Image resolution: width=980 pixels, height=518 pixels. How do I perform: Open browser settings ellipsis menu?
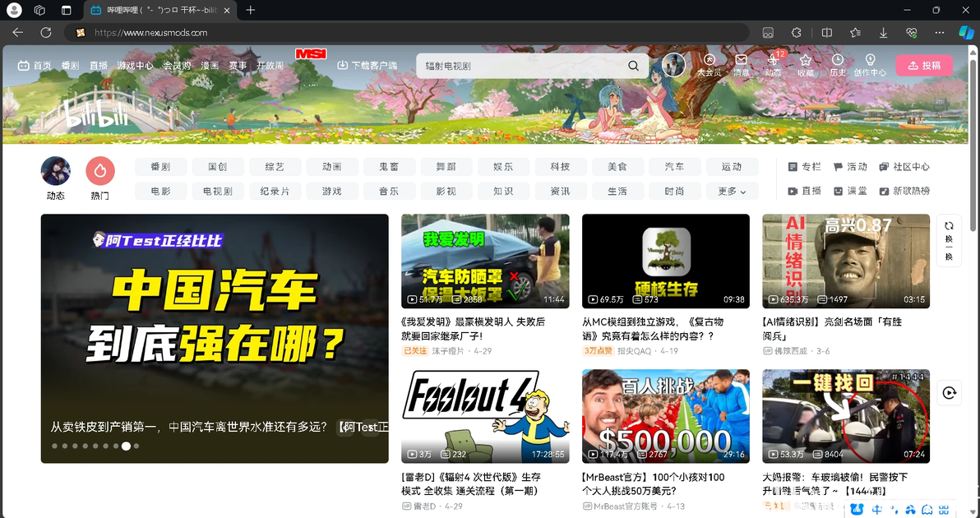pos(940,33)
